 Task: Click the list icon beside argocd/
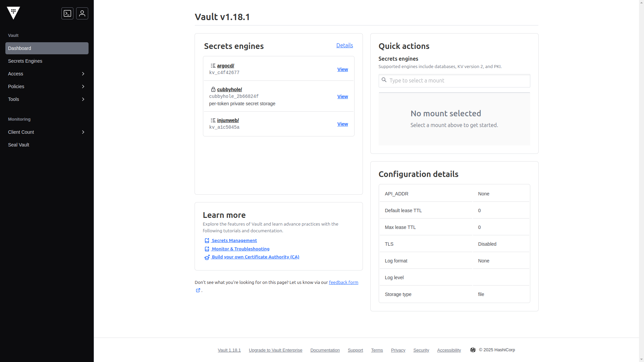(213, 65)
